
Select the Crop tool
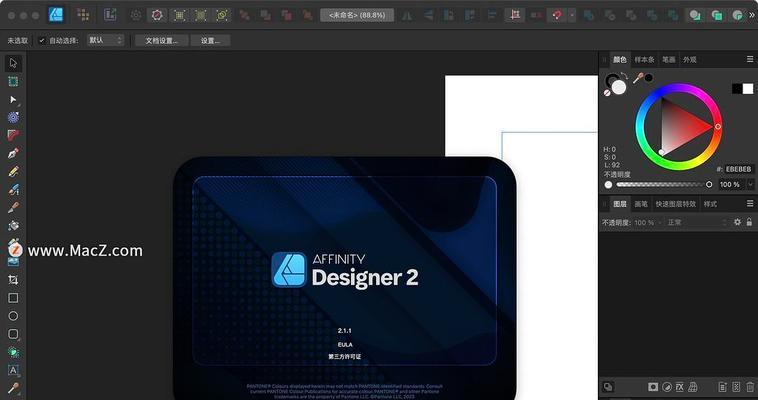click(x=13, y=280)
